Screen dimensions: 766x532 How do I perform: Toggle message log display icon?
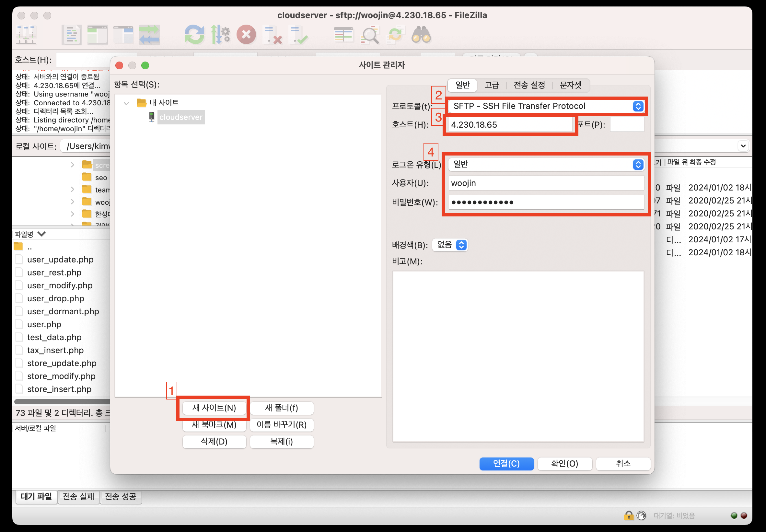72,35
